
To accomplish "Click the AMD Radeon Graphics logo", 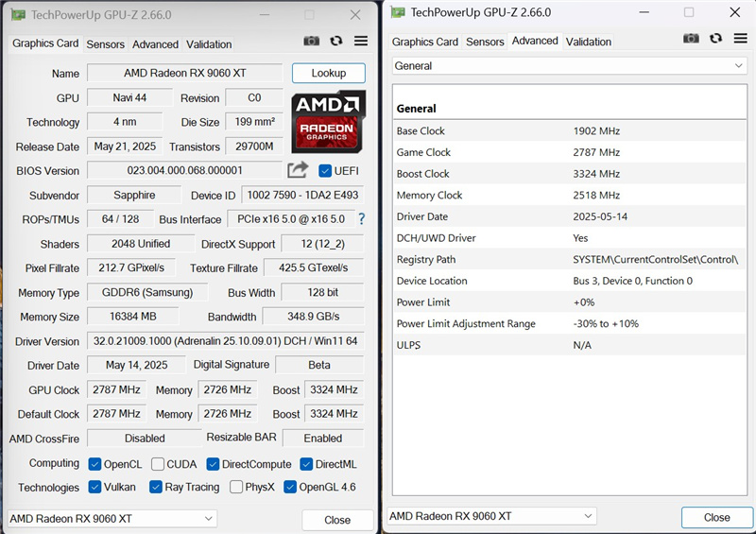I will pyautogui.click(x=328, y=121).
